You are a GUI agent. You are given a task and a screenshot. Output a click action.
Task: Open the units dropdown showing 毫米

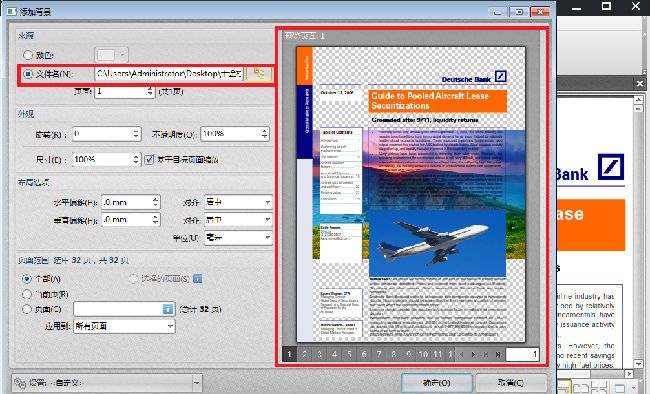[x=238, y=238]
